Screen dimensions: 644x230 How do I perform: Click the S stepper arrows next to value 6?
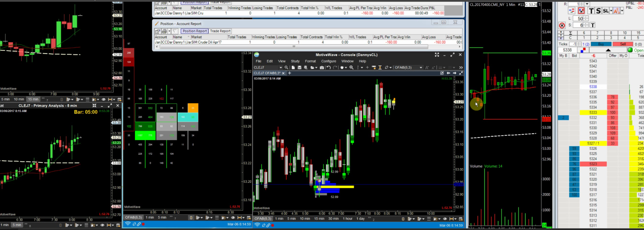coord(586,25)
